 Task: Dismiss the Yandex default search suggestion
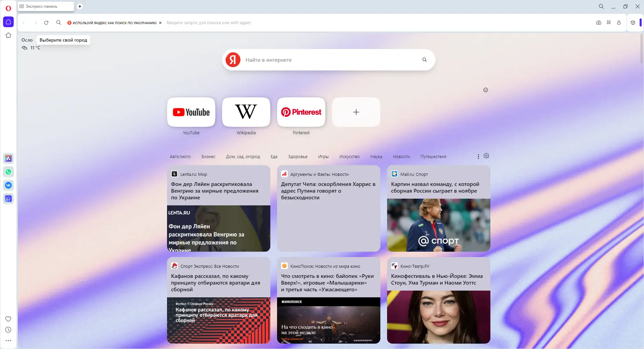pyautogui.click(x=160, y=23)
